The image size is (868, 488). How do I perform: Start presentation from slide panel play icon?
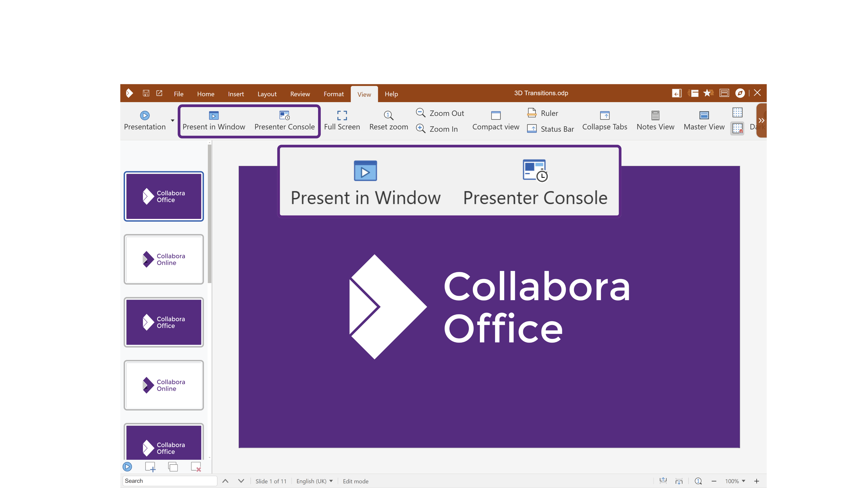127,467
